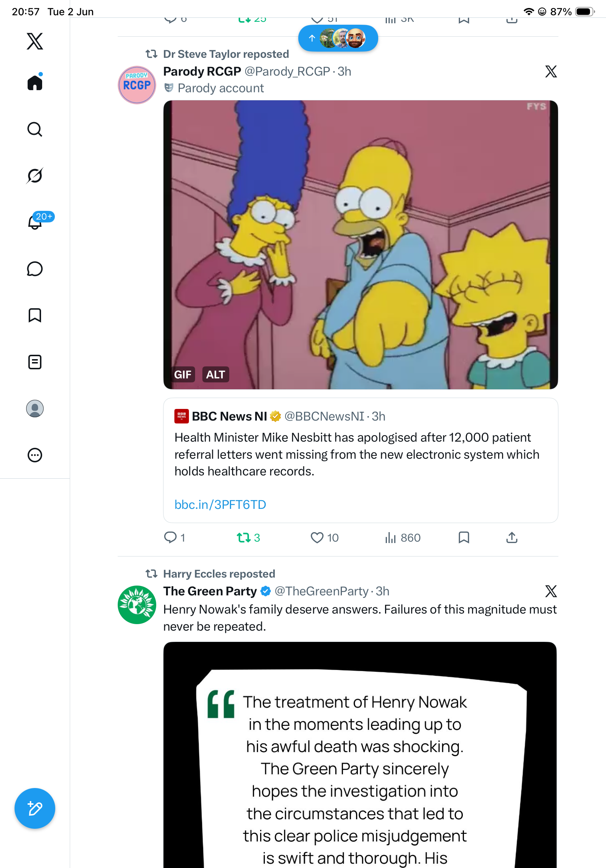Tap the compose new post button
Screen dimensions: 606x868
(35, 809)
